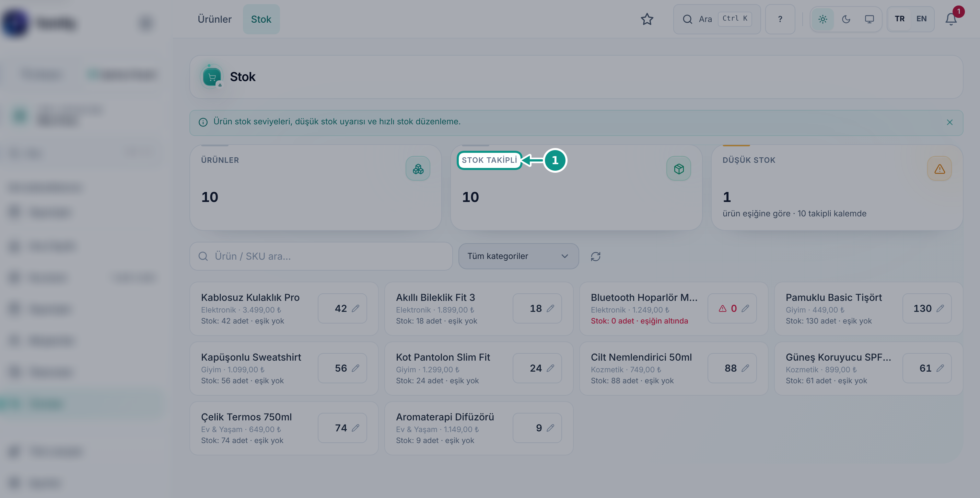This screenshot has width=980, height=498.
Task: Edit stock of Kablosuz Kulaklık Pro
Action: point(342,308)
